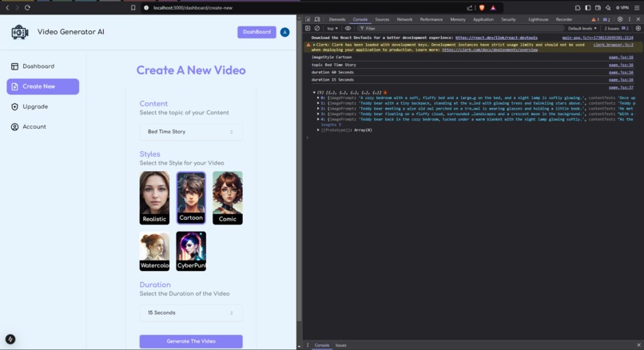Choose the Realistic style thumbnail
Screen dimensions: 644x350
(154, 198)
